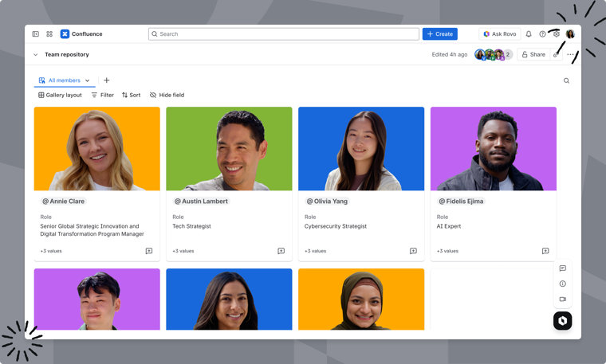Toggle the sidebar panel icon
Screen dimensions: 606x364
[35, 34]
